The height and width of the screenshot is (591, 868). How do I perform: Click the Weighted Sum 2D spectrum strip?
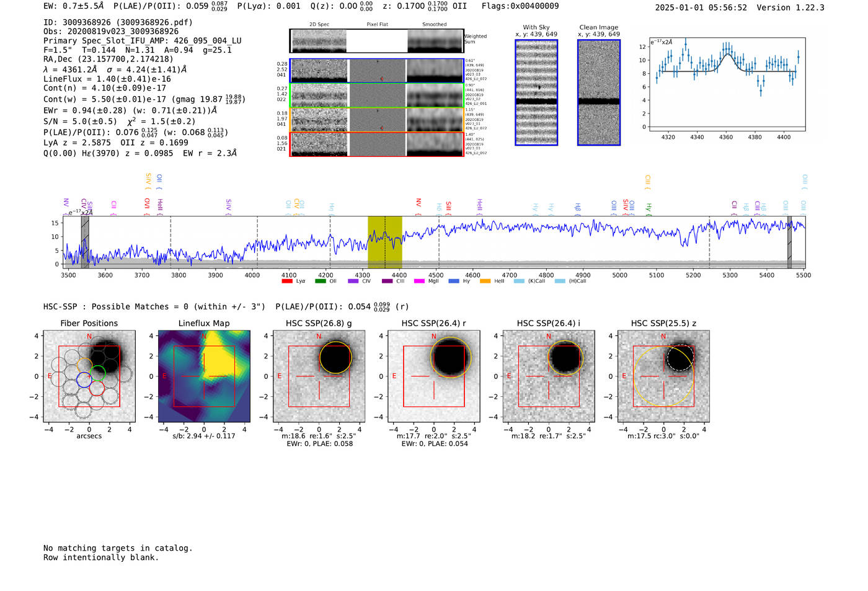[377, 41]
